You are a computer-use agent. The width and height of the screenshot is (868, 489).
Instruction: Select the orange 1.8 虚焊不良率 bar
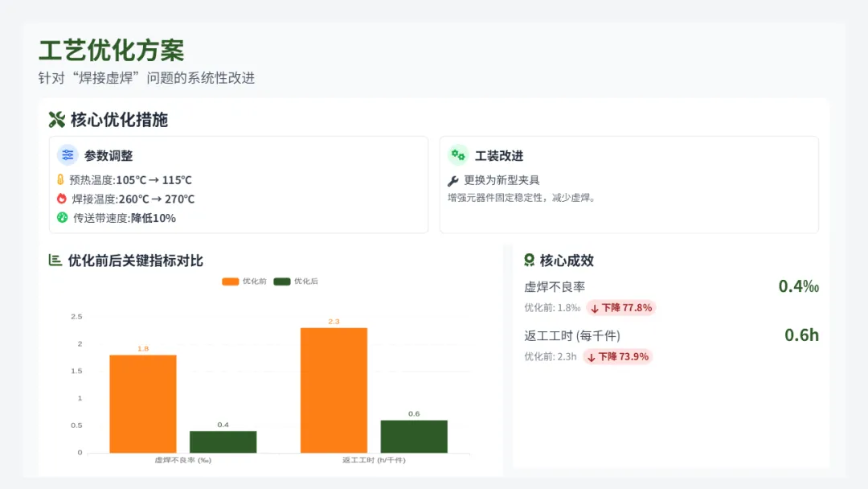tap(143, 404)
